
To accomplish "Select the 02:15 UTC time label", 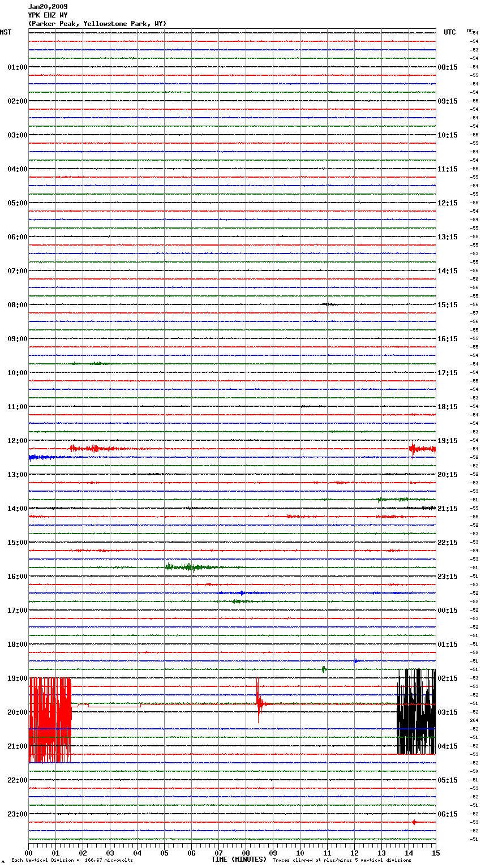I will tap(448, 678).
